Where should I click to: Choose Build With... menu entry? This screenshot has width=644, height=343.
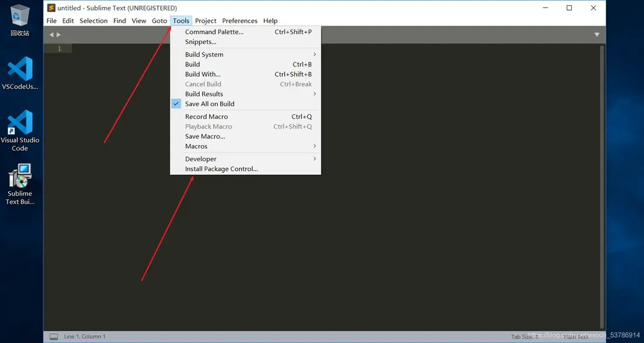click(x=246, y=74)
